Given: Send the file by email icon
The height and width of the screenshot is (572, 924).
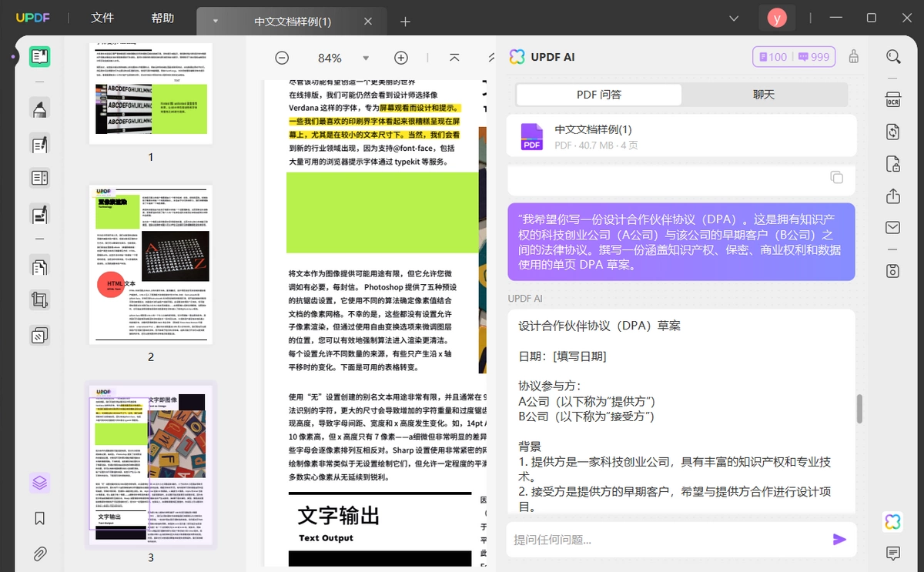Looking at the screenshot, I should (x=893, y=227).
